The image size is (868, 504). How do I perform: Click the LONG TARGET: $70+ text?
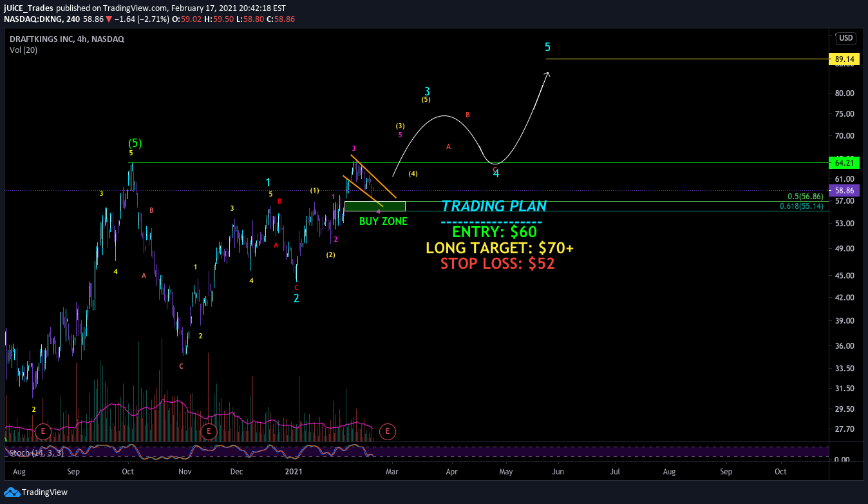499,247
